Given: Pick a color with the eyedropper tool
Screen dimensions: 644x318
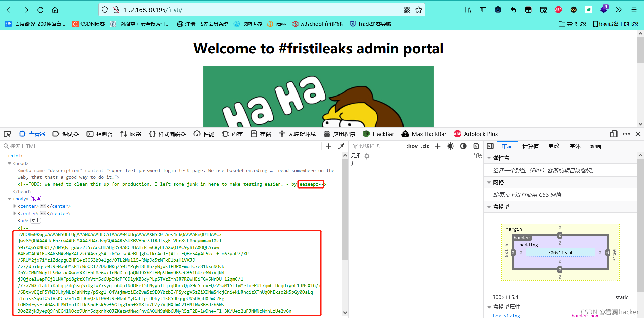Looking at the screenshot, I should pyautogui.click(x=341, y=146).
